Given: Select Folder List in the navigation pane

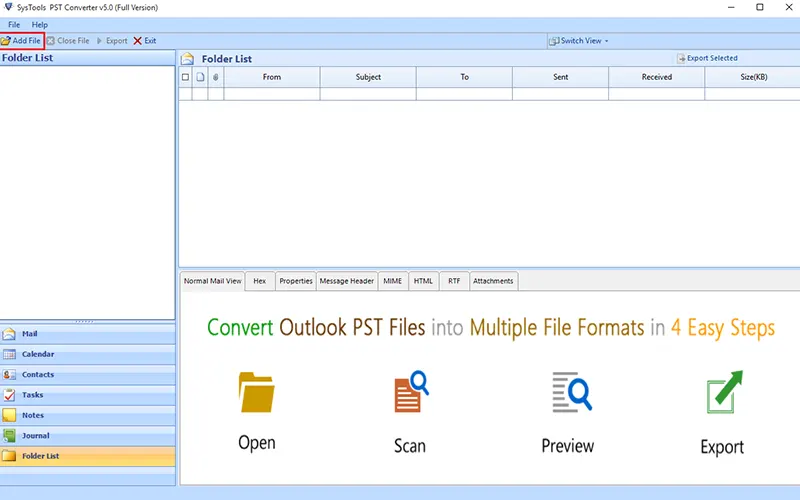Looking at the screenshot, I should [88, 456].
